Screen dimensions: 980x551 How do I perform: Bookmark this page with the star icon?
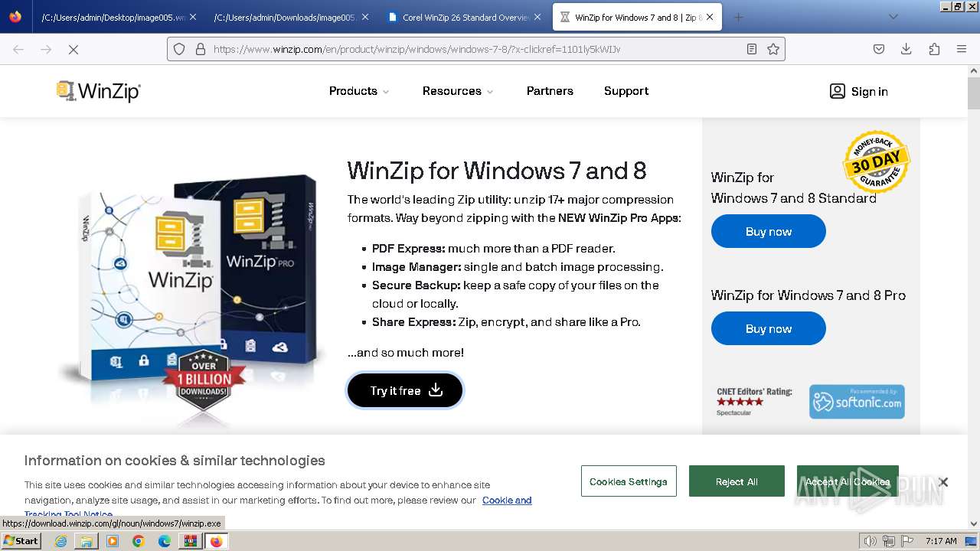[x=773, y=49]
